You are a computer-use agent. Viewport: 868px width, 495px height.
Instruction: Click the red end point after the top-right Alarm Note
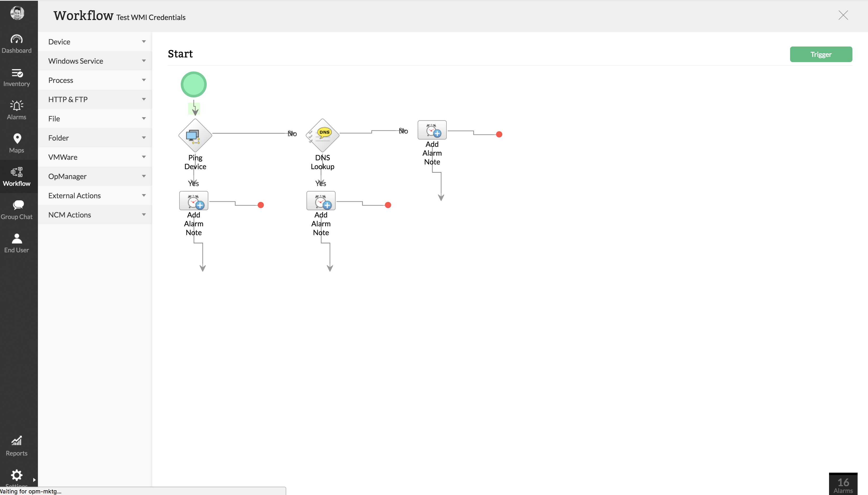pos(499,135)
